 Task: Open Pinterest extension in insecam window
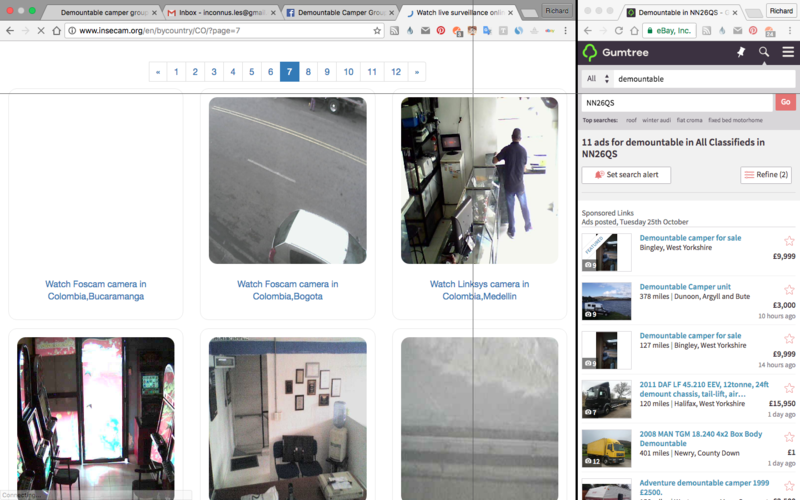point(441,31)
